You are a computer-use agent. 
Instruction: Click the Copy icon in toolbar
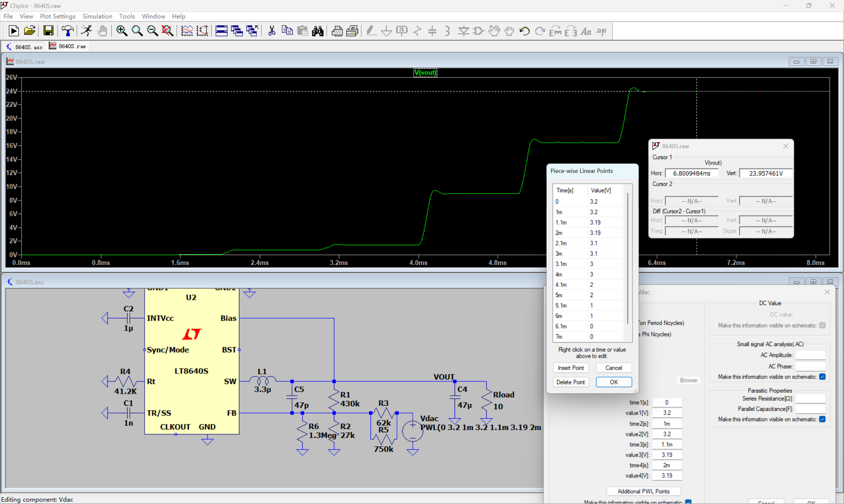click(x=287, y=31)
